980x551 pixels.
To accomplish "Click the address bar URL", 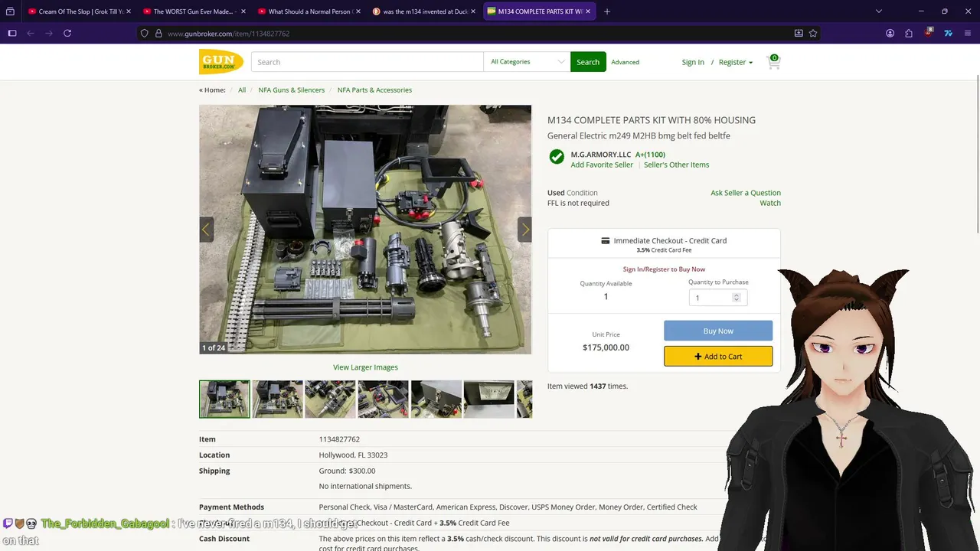I will click(x=228, y=34).
